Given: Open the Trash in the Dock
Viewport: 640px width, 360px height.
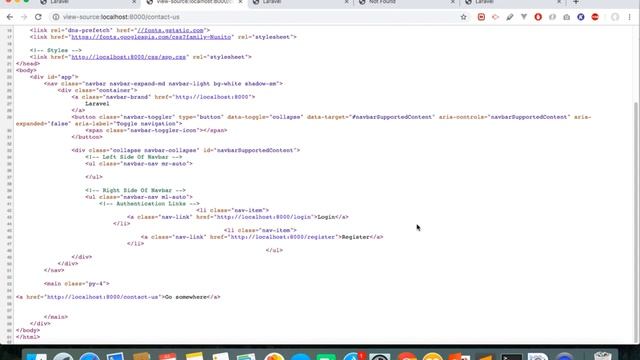Looking at the screenshot, I should point(602,356).
